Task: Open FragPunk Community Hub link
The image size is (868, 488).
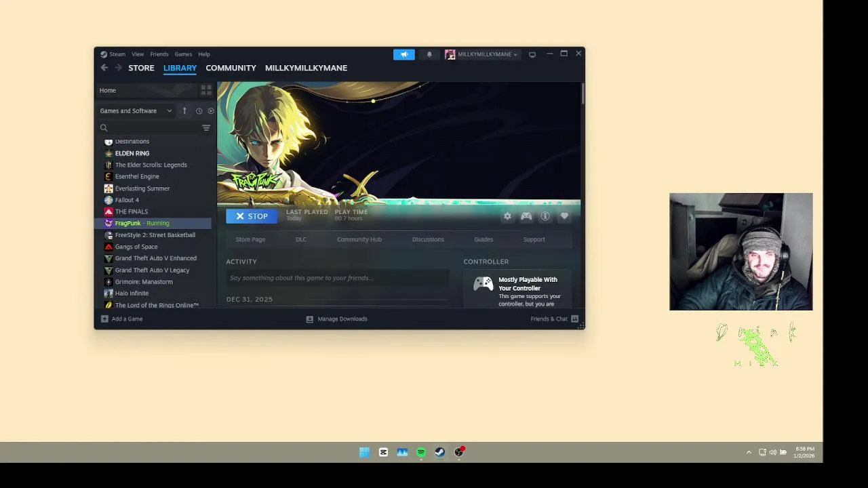Action: click(359, 239)
